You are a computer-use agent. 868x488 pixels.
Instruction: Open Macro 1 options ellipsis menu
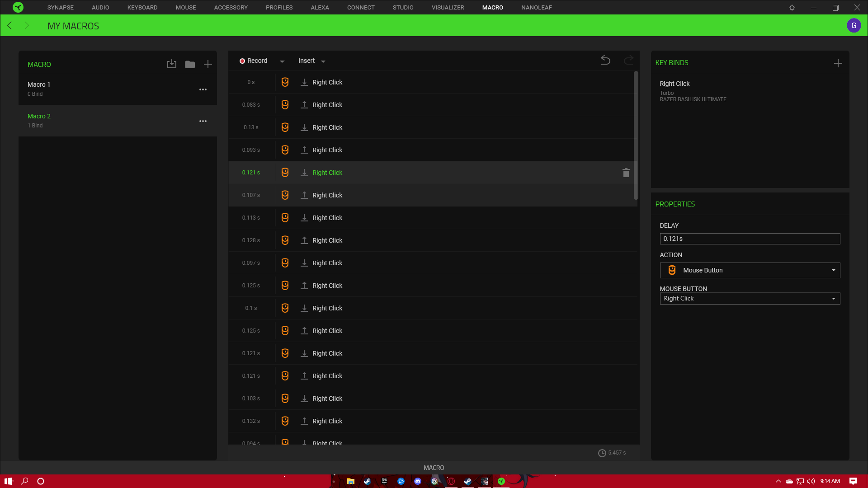203,89
